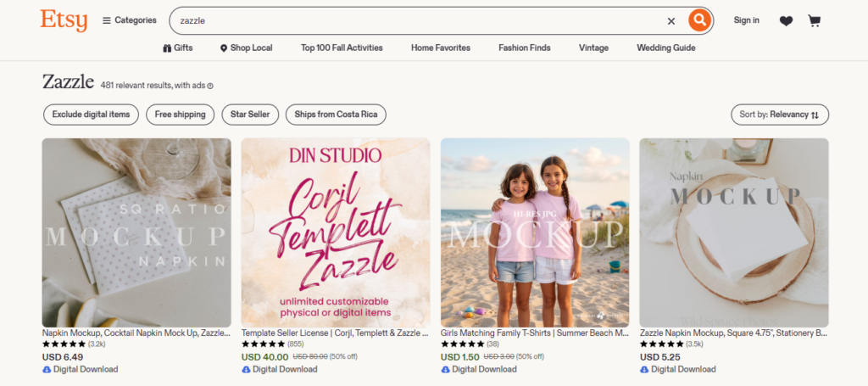Open Shop Local link

[247, 48]
